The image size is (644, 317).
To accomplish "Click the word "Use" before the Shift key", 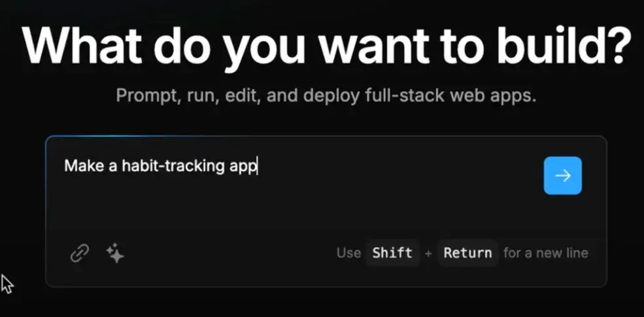I will point(348,253).
